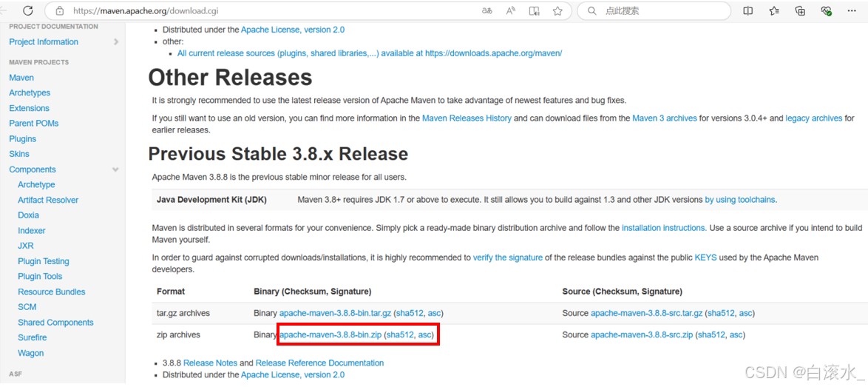
Task: Select Resource Bundles under Components
Action: pyautogui.click(x=52, y=292)
